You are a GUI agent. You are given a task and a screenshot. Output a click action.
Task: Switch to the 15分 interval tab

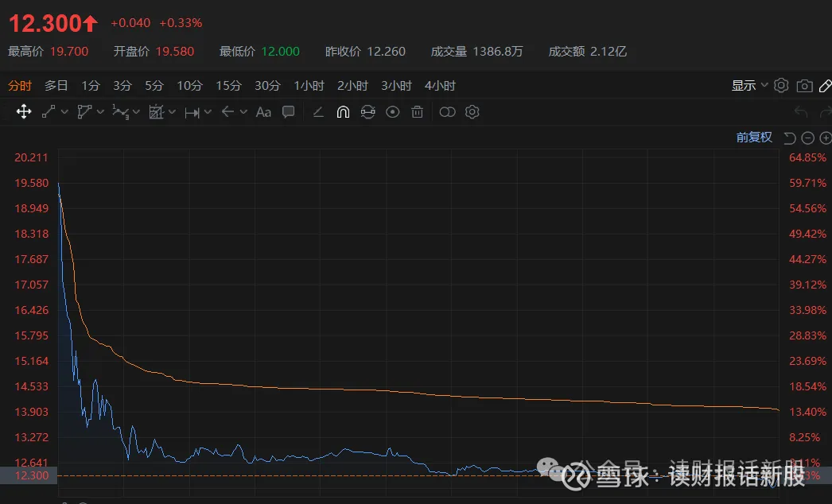click(x=229, y=86)
